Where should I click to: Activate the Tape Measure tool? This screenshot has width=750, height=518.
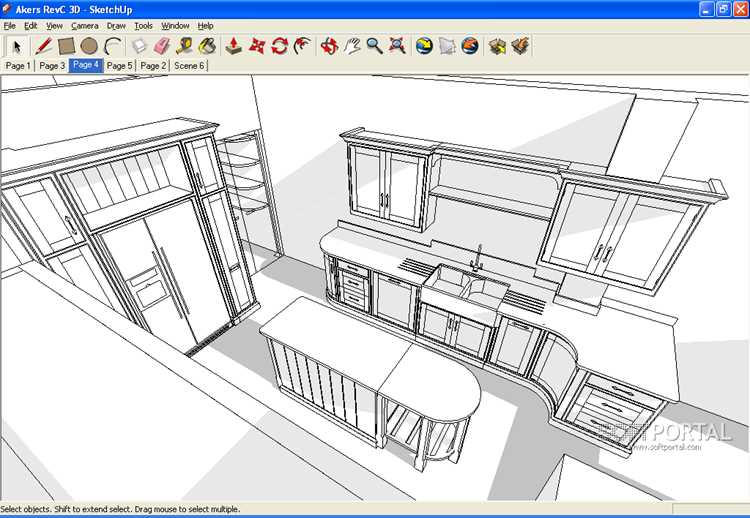pyautogui.click(x=185, y=46)
